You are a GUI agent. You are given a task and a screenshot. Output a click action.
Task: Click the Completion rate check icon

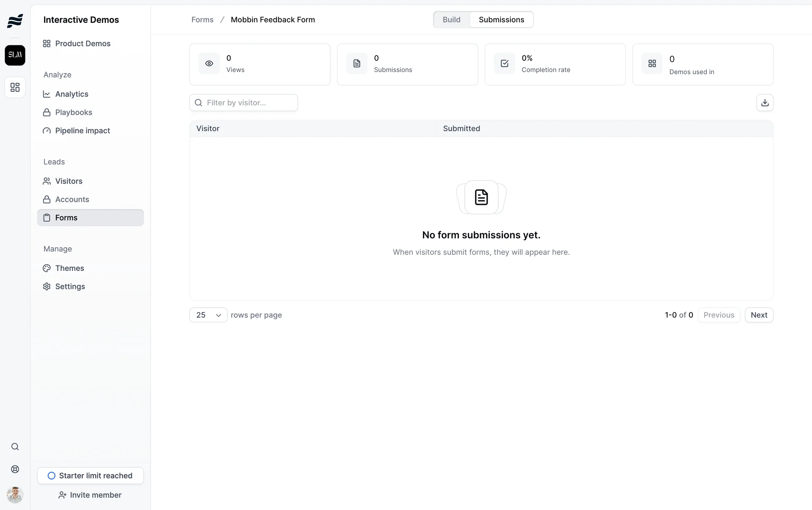(504, 63)
